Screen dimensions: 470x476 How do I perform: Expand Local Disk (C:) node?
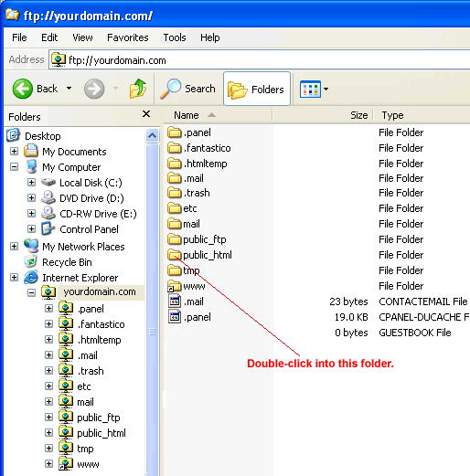[x=31, y=183]
